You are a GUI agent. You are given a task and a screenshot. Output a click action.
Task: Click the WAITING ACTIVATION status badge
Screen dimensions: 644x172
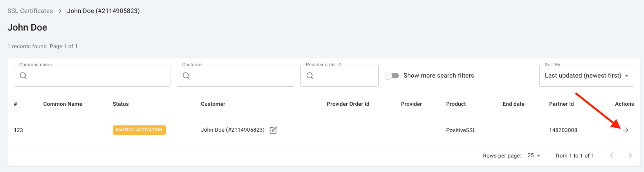click(139, 130)
